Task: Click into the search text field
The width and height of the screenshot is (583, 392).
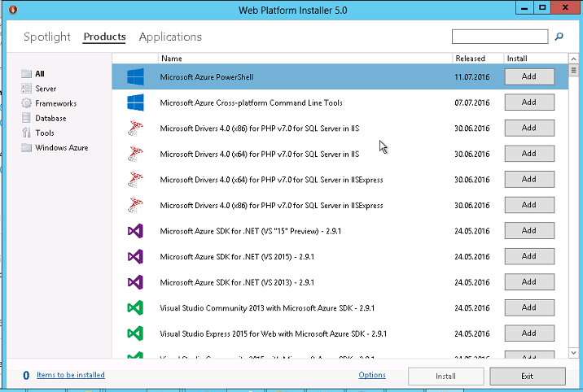Action: (x=499, y=37)
